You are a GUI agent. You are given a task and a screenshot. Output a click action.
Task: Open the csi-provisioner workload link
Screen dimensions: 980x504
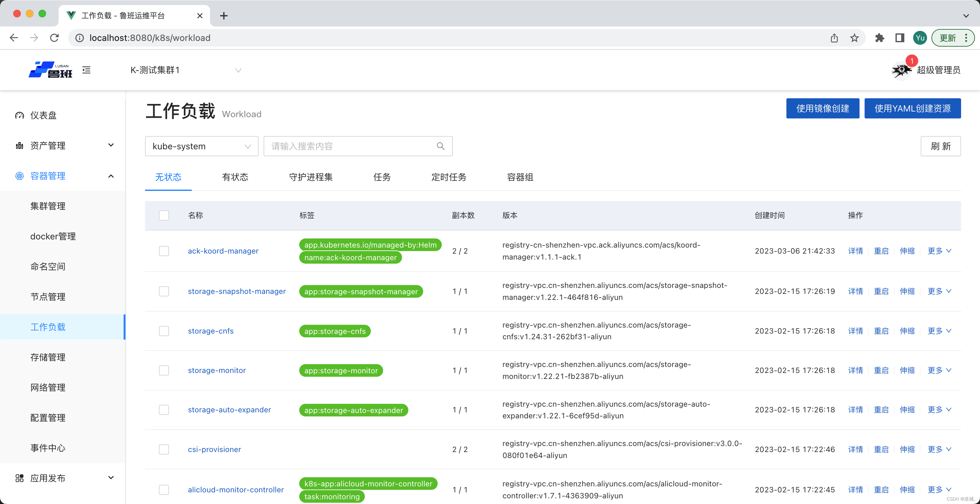point(214,449)
